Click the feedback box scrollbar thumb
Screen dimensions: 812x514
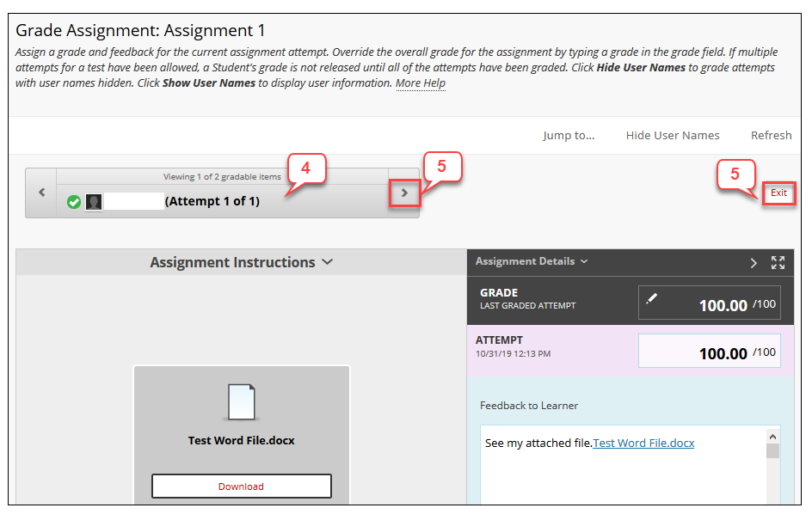point(772,451)
